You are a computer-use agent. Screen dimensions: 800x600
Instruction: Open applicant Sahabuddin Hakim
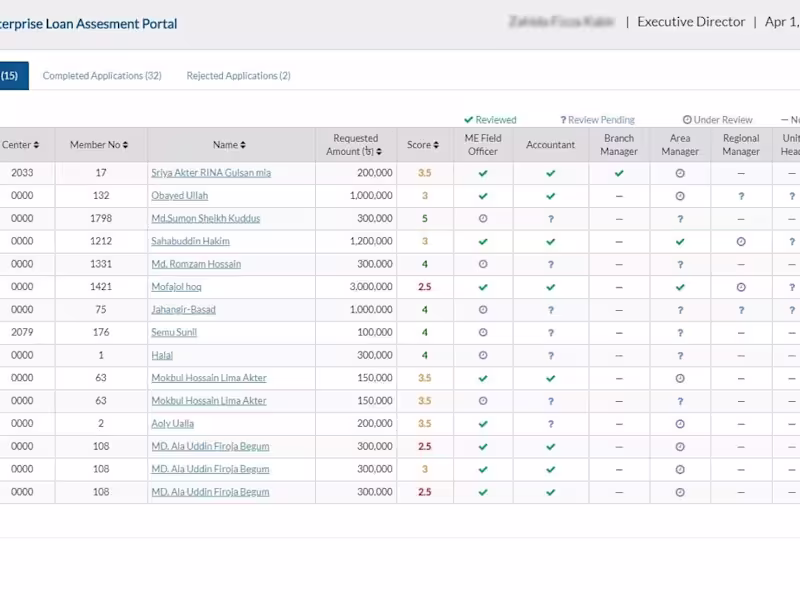pyautogui.click(x=190, y=241)
